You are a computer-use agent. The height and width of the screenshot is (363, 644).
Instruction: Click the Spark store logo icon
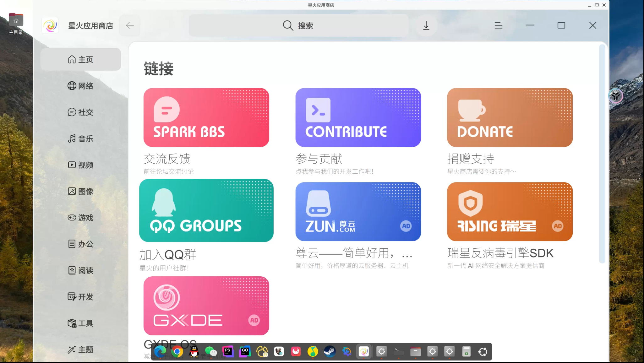50,25
